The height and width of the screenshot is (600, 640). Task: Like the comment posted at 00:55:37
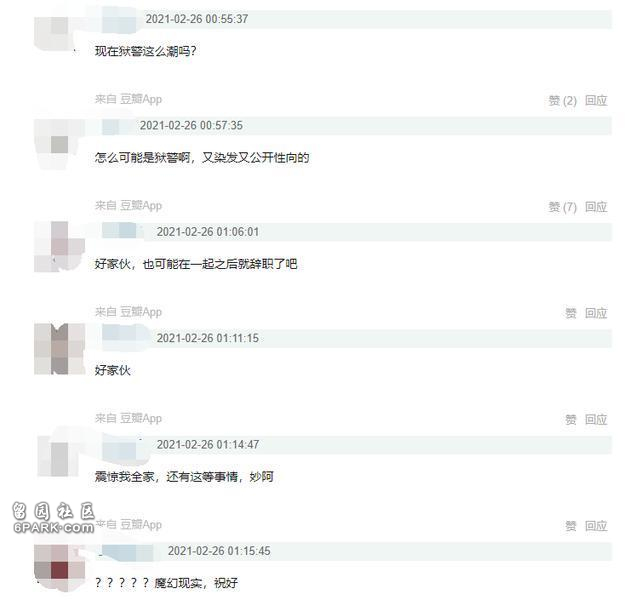point(562,100)
